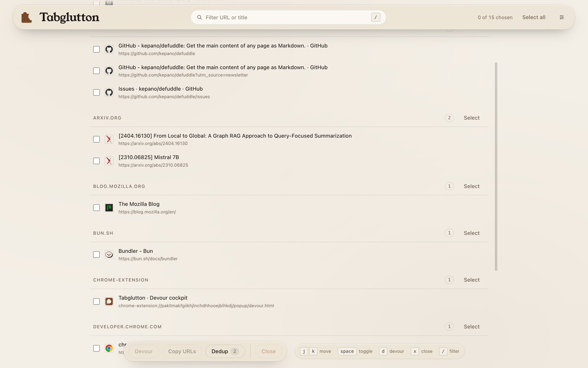Image resolution: width=588 pixels, height=368 pixels.
Task: Select checkbox for Graph RAG arXiv paper
Action: tap(96, 139)
